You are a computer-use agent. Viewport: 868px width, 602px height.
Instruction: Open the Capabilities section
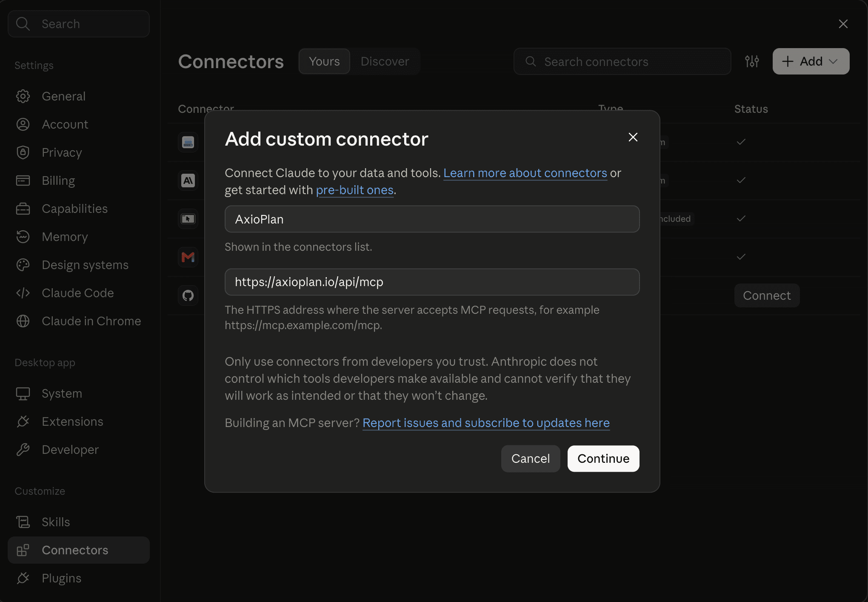tap(79, 209)
